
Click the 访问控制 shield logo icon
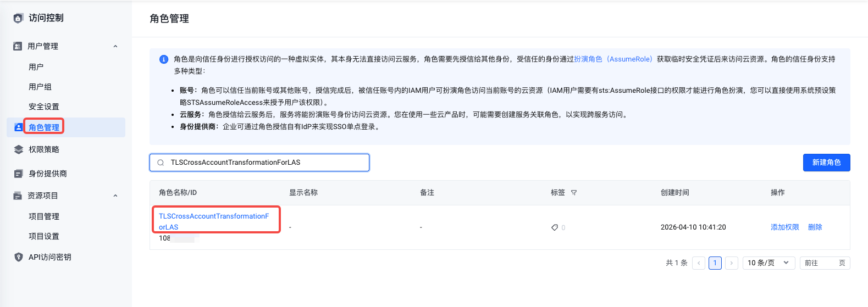point(18,18)
